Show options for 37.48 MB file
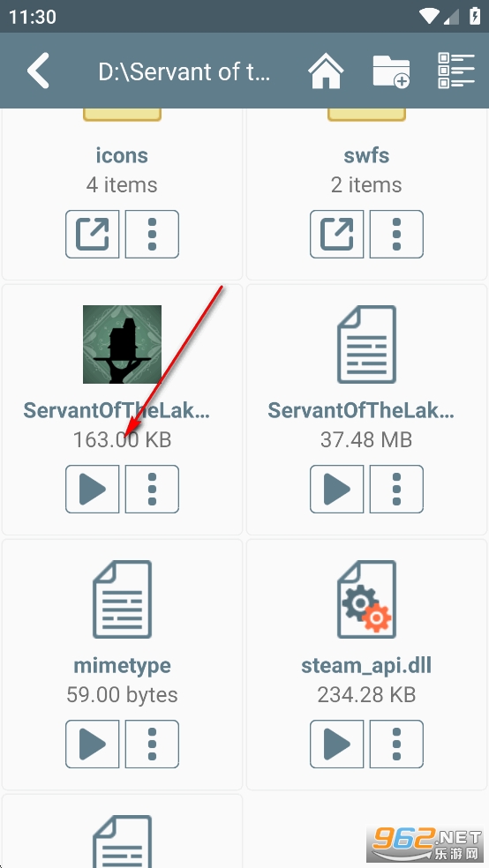 pos(396,489)
